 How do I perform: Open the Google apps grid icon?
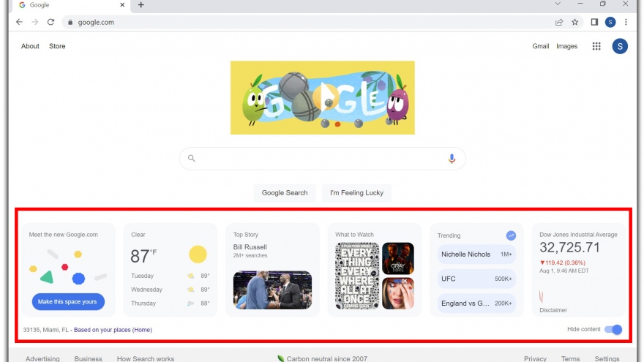pyautogui.click(x=596, y=46)
